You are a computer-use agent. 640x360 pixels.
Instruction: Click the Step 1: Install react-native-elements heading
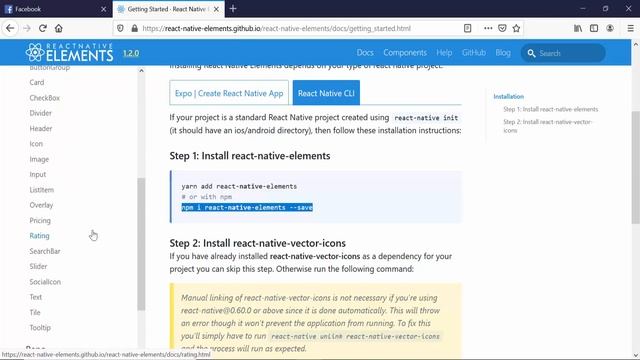pyautogui.click(x=250, y=156)
